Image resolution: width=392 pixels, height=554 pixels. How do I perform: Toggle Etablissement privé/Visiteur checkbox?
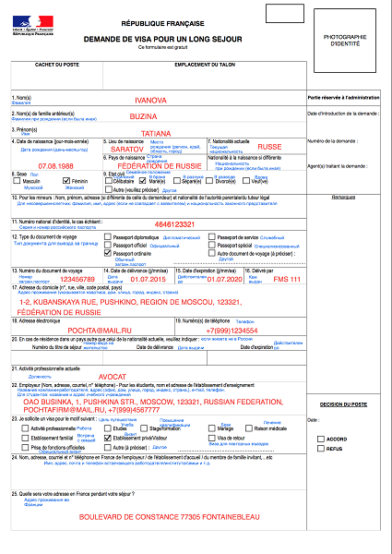click(108, 438)
